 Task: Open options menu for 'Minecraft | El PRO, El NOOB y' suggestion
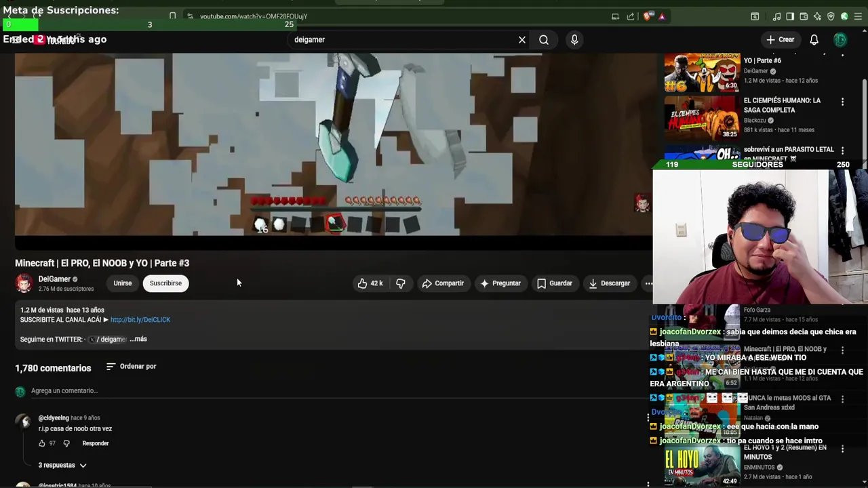coord(842,350)
